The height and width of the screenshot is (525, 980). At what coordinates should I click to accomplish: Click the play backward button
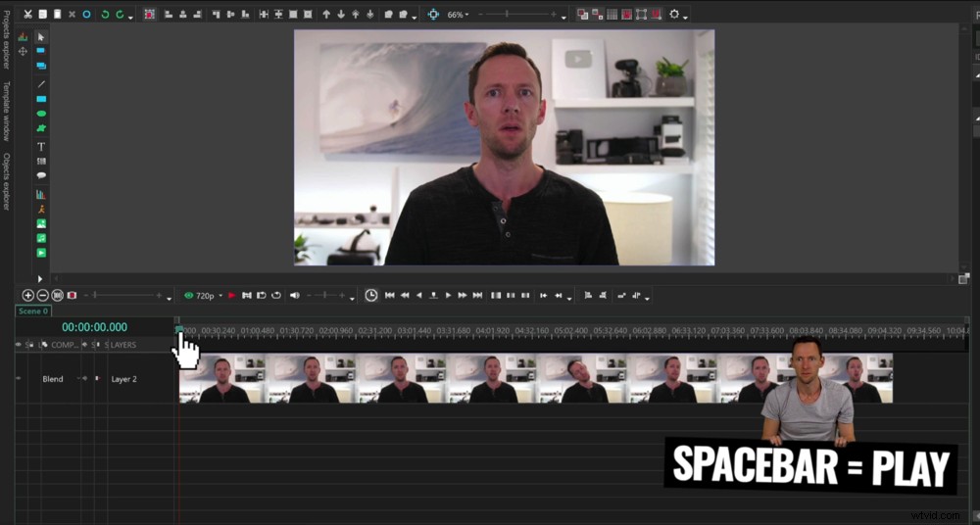coord(418,295)
